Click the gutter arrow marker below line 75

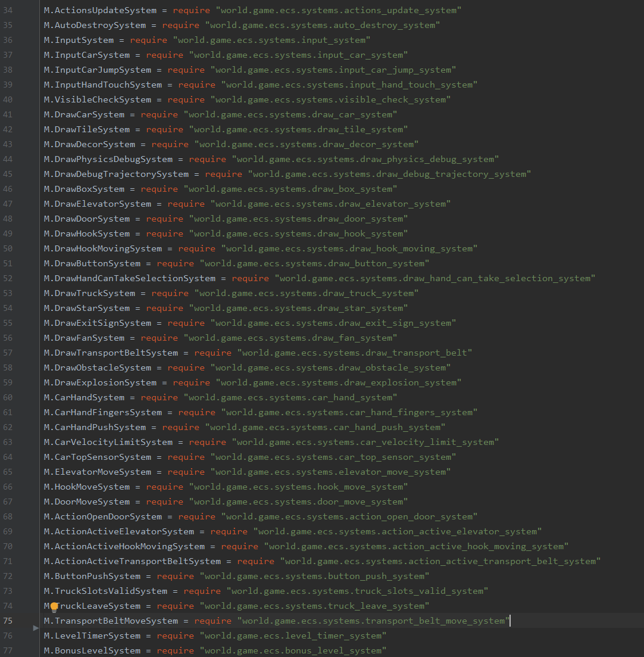36,627
